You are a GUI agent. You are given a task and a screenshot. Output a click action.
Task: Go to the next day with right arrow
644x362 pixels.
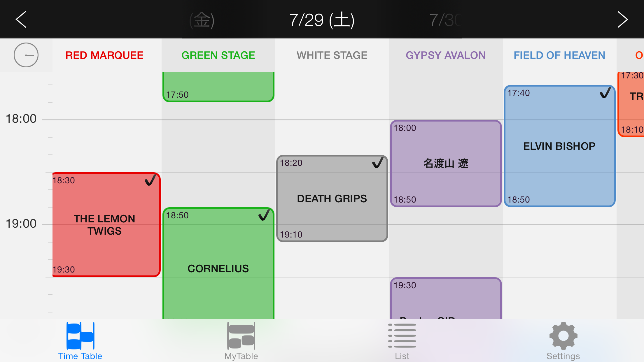(x=622, y=20)
